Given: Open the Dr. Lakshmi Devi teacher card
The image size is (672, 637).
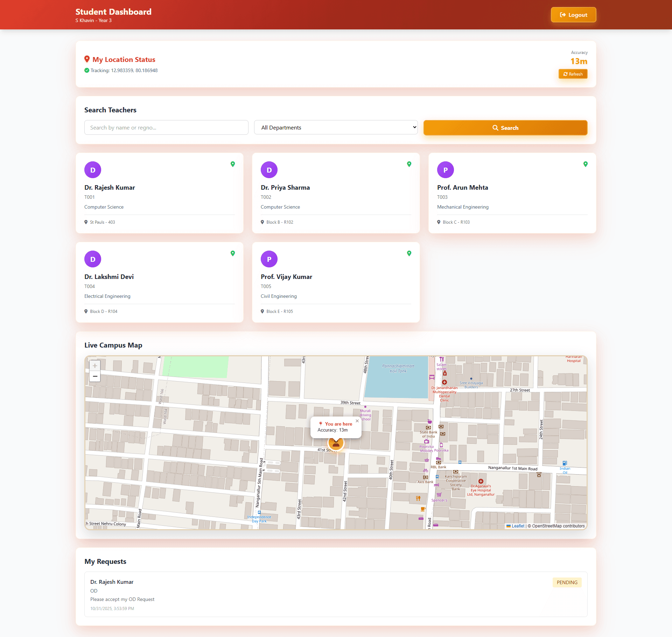Looking at the screenshot, I should (x=159, y=282).
